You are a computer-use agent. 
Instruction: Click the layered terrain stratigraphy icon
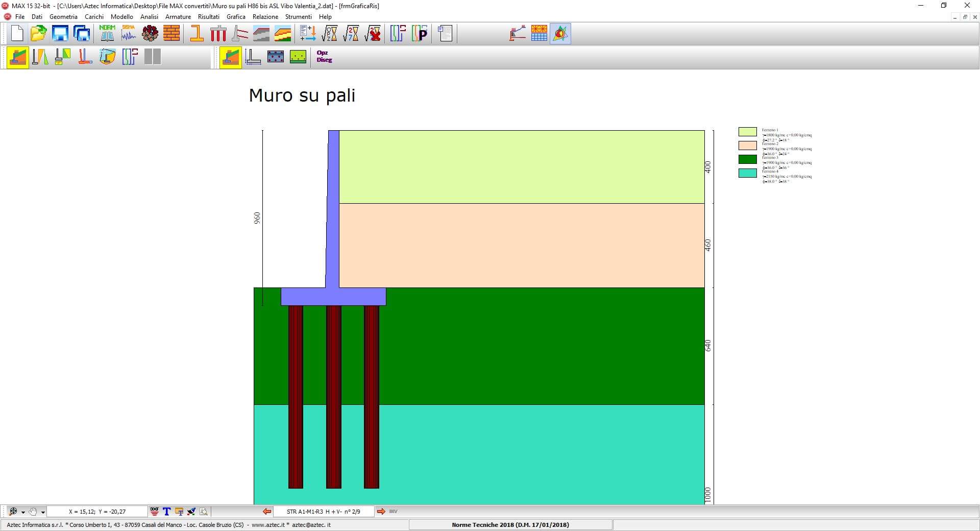(x=283, y=34)
